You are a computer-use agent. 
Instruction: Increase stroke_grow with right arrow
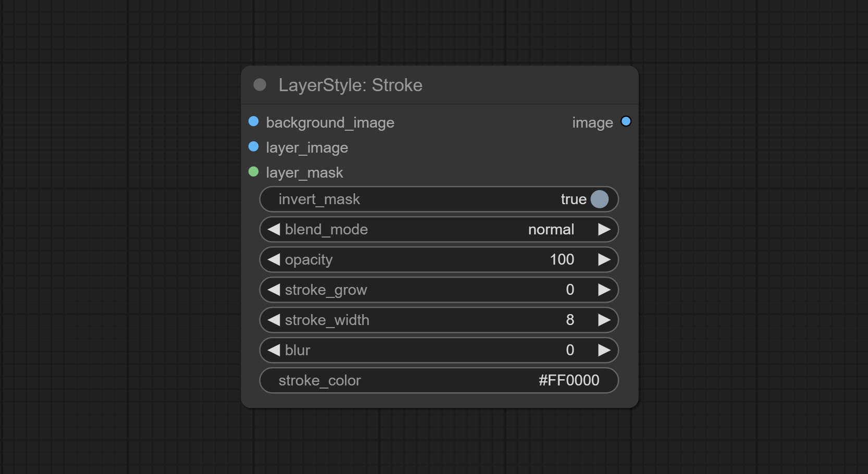(x=604, y=290)
